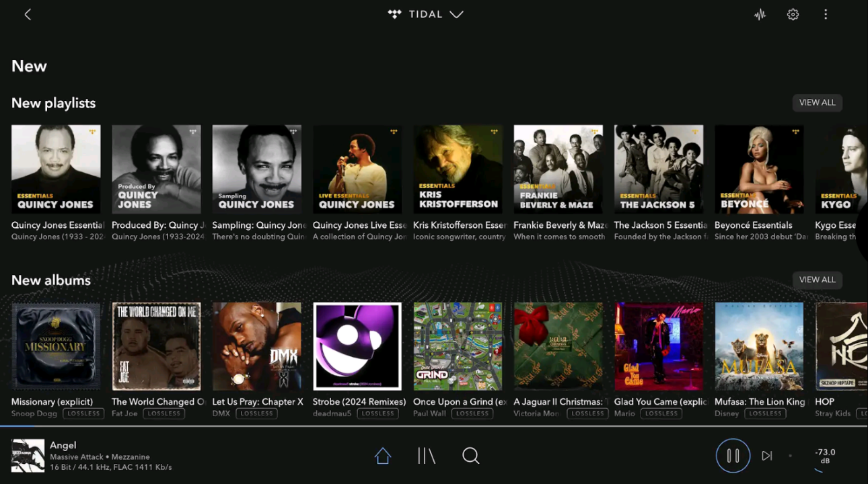Pause the current track
868x484 pixels.
click(x=733, y=456)
